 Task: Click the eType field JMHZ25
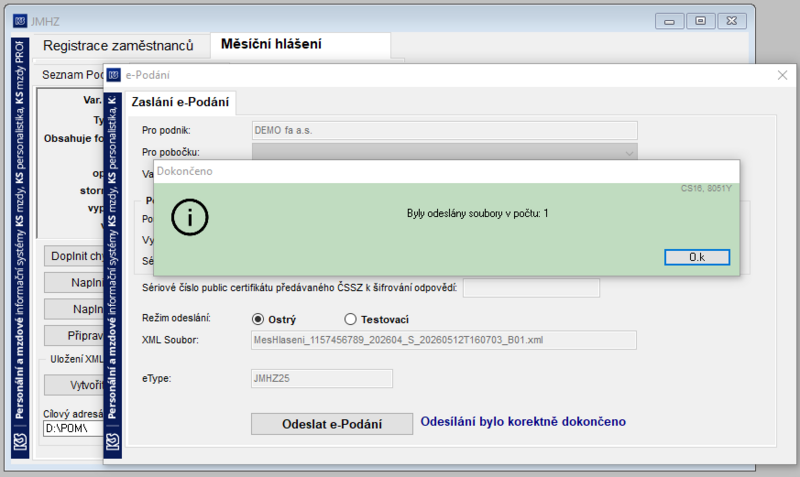click(321, 379)
